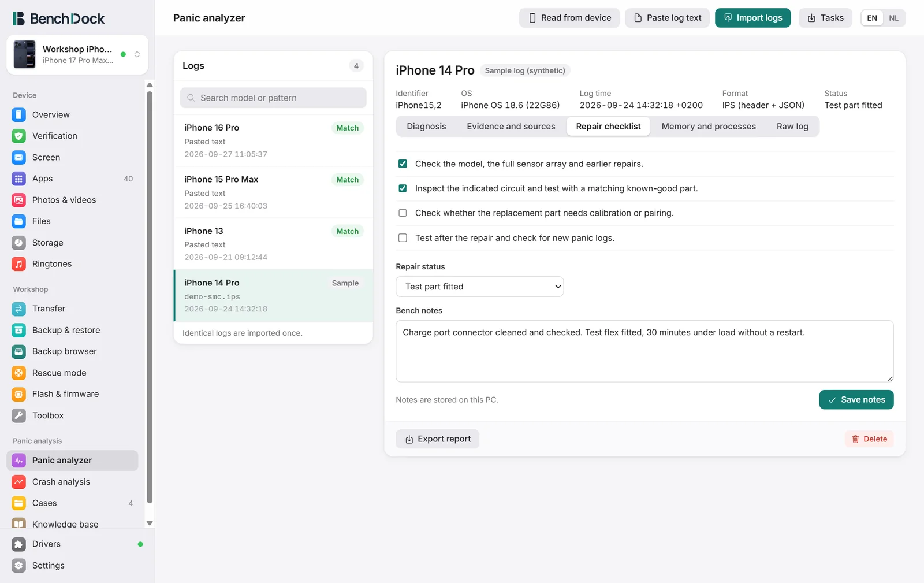Open the Drivers icon

tap(19, 544)
